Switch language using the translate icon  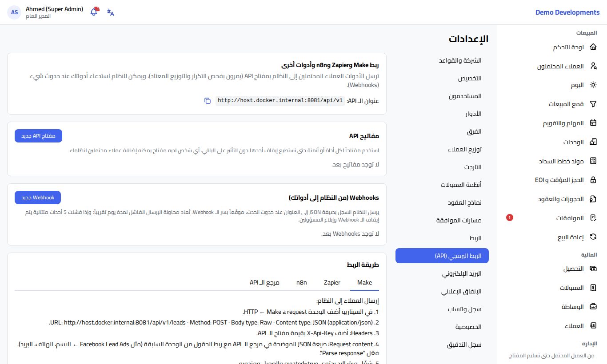point(111,12)
